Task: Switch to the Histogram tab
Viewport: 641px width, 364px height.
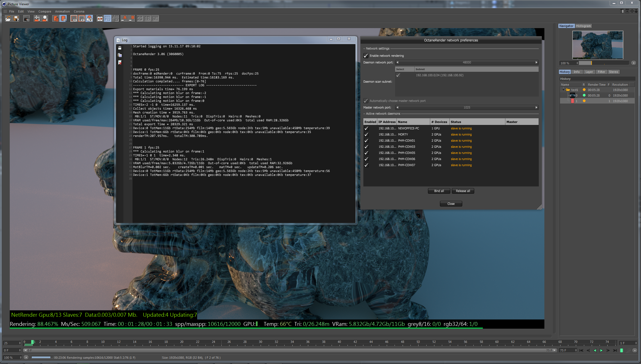Action: 583,26
